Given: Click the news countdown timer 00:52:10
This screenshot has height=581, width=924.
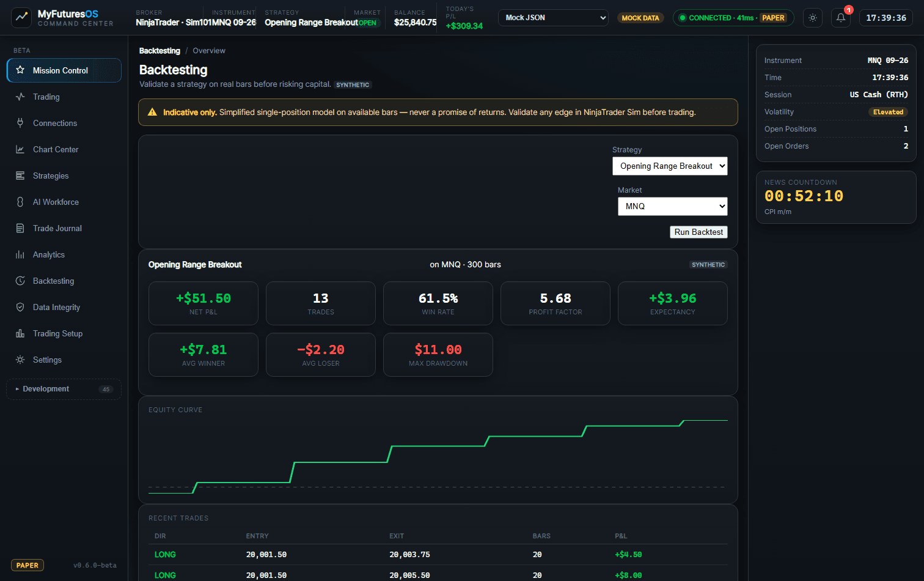Looking at the screenshot, I should click(x=804, y=196).
